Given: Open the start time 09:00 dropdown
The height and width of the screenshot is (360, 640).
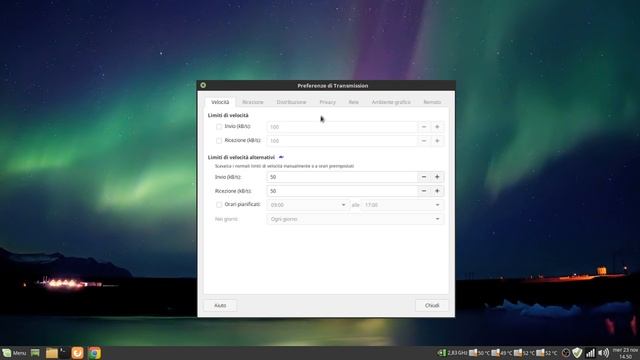Looking at the screenshot, I should point(308,205).
